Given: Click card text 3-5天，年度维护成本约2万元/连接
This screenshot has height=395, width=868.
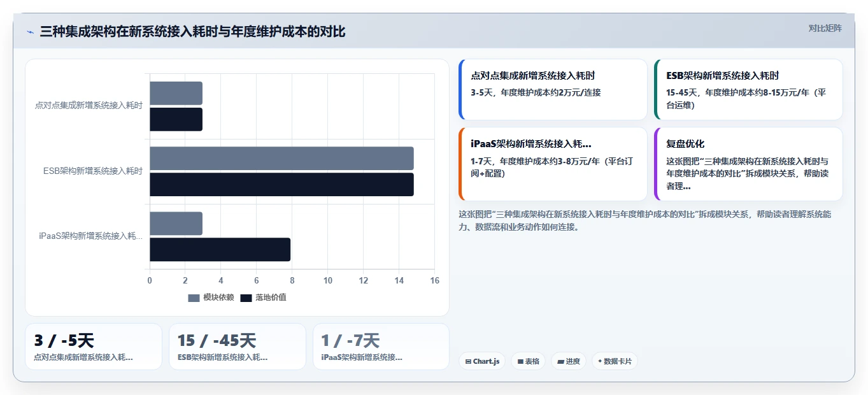Looking at the screenshot, I should click(x=536, y=92).
